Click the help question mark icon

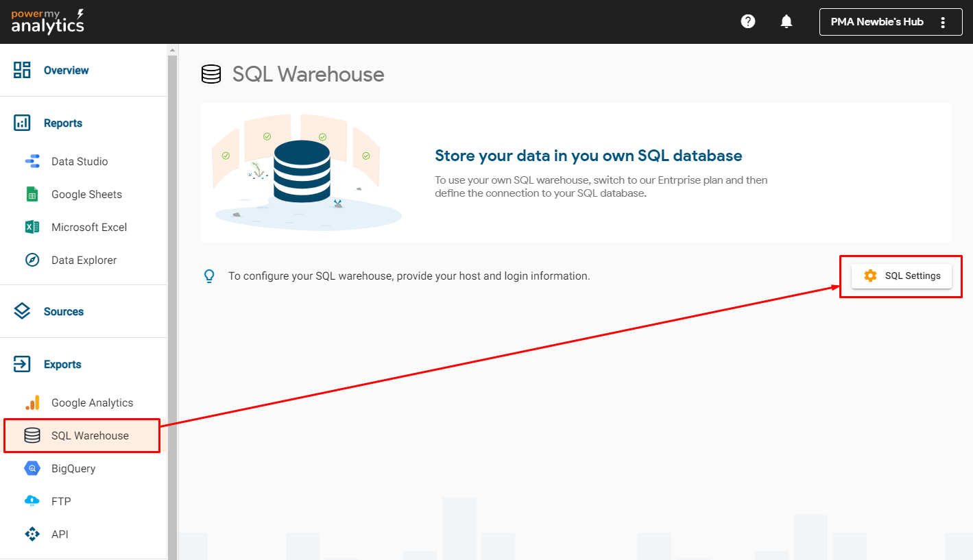748,22
